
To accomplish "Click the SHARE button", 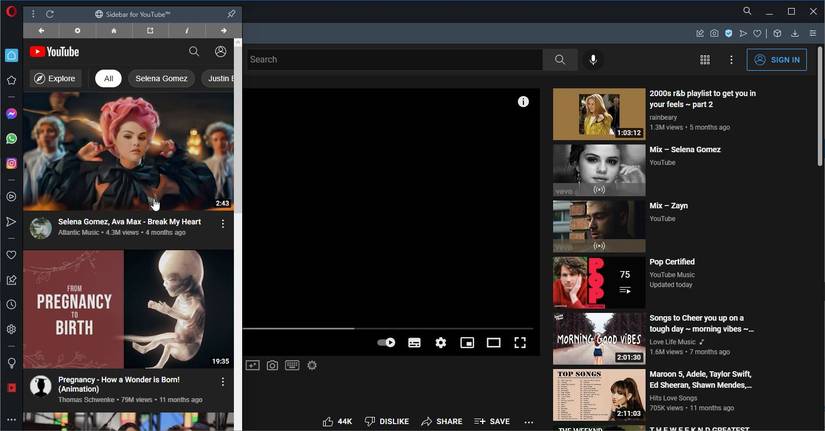I will point(442,422).
